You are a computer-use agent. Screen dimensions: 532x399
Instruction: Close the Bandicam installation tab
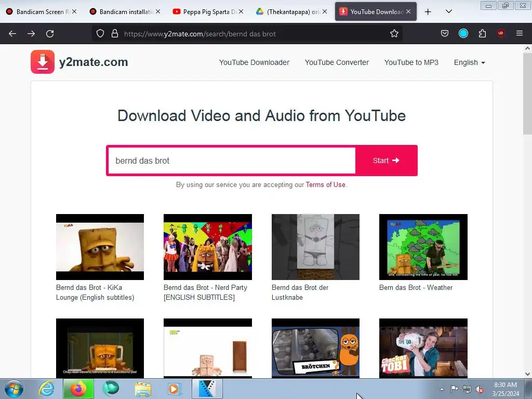pos(158,11)
